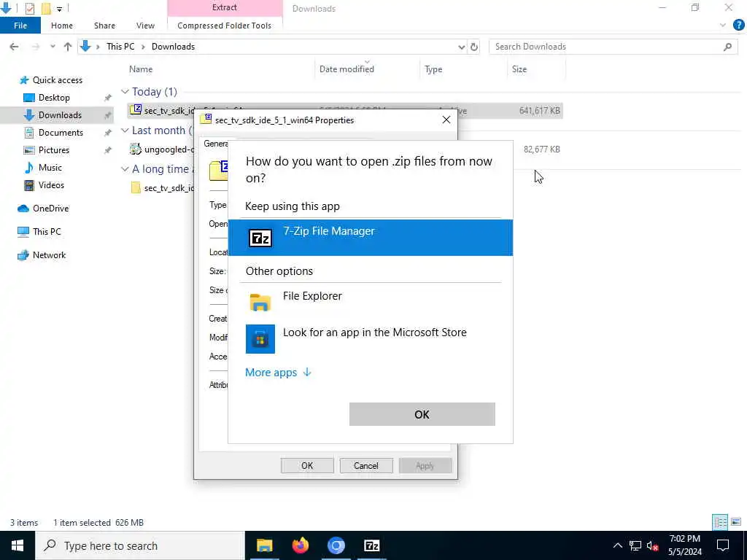Sort files by Name column header
Screen dimensions: 747x560
[141, 69]
